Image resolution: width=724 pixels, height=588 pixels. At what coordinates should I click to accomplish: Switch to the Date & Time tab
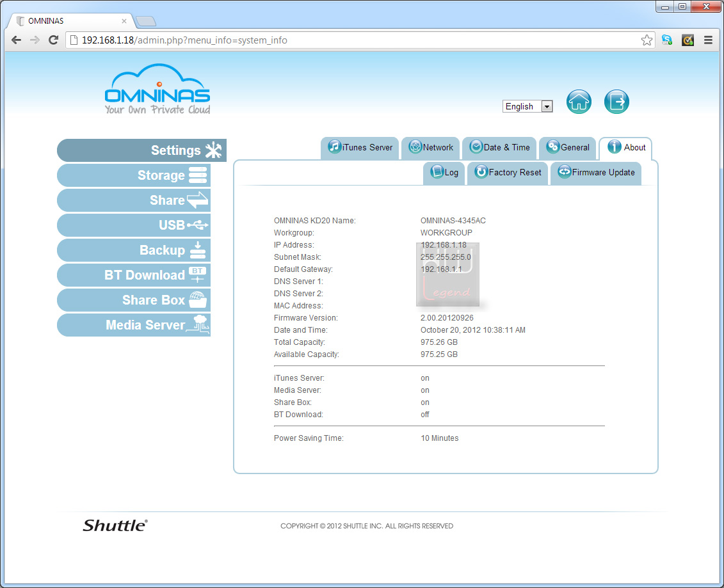coord(499,148)
